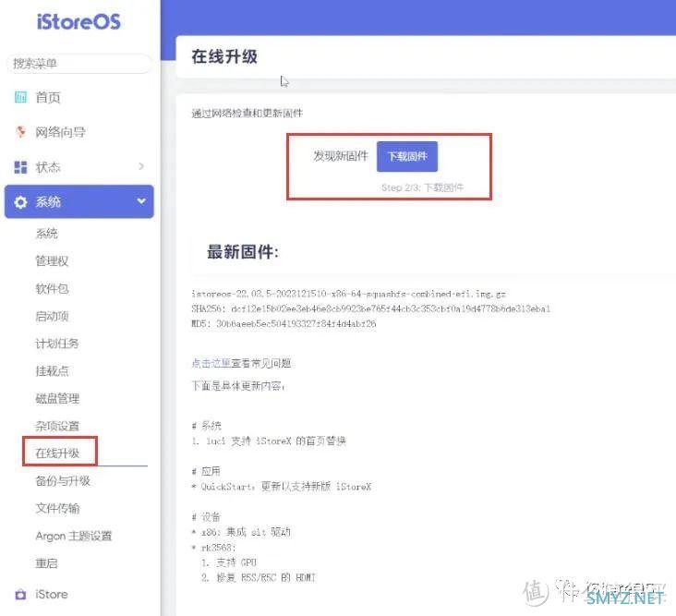Click the '# 系统' section header
This screenshot has height=616, width=676.
(207, 426)
